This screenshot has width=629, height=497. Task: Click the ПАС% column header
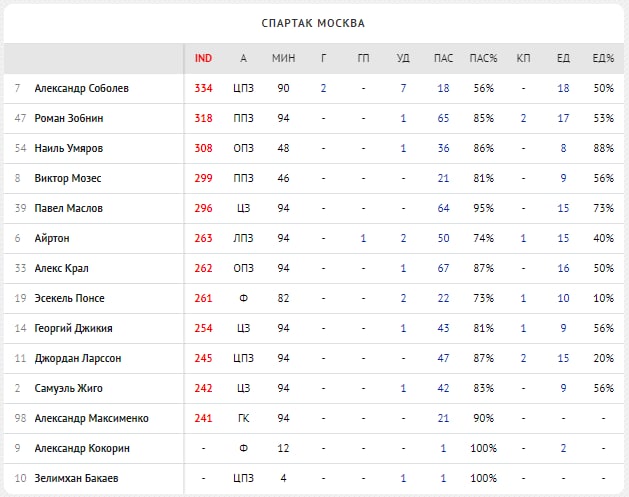pyautogui.click(x=483, y=58)
